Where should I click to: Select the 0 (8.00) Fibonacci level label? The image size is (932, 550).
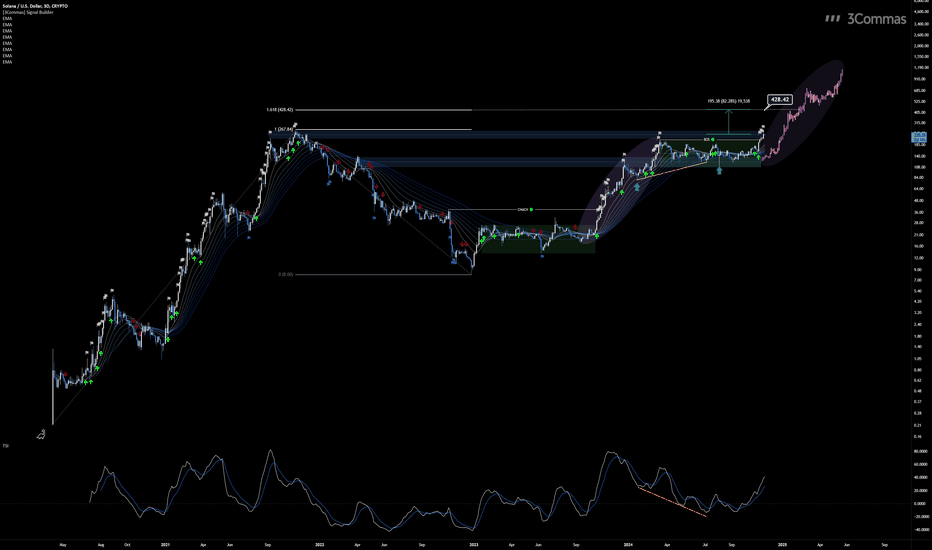pyautogui.click(x=285, y=274)
